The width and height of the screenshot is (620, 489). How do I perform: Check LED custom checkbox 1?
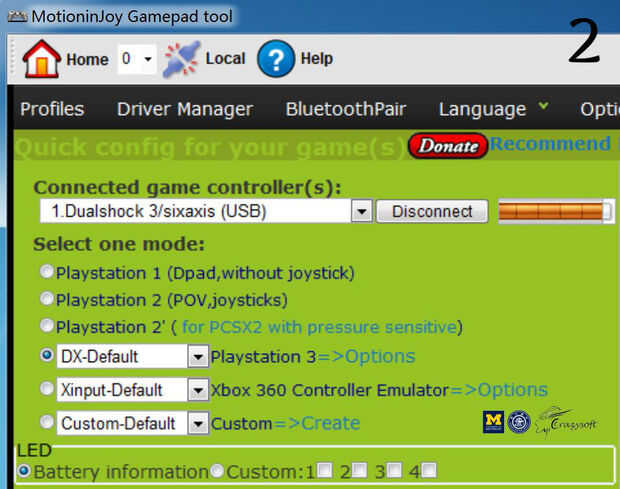click(x=325, y=470)
